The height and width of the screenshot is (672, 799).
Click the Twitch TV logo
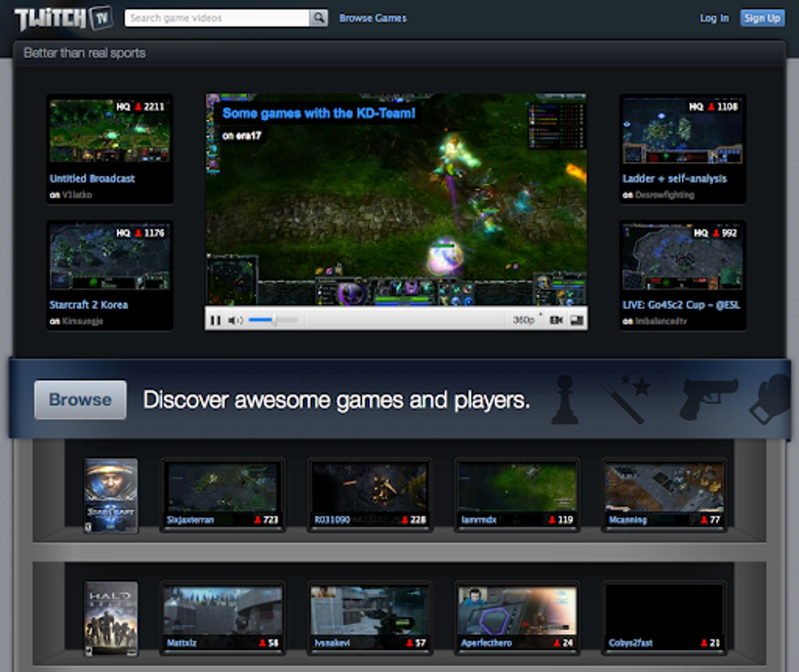tap(63, 18)
